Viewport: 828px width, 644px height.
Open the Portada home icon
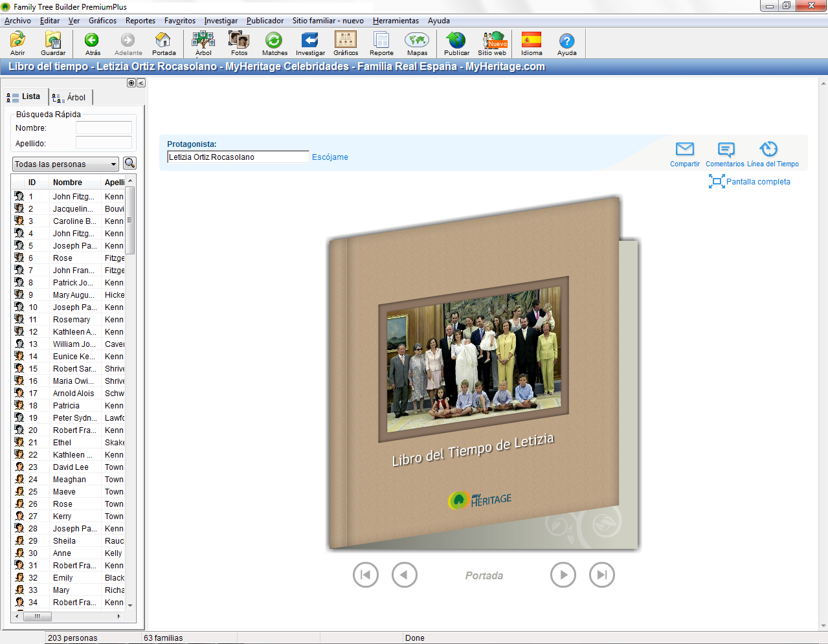pyautogui.click(x=164, y=43)
